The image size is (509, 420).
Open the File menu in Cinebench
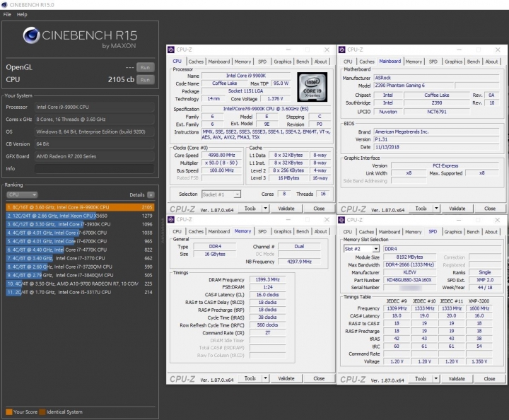[x=7, y=14]
